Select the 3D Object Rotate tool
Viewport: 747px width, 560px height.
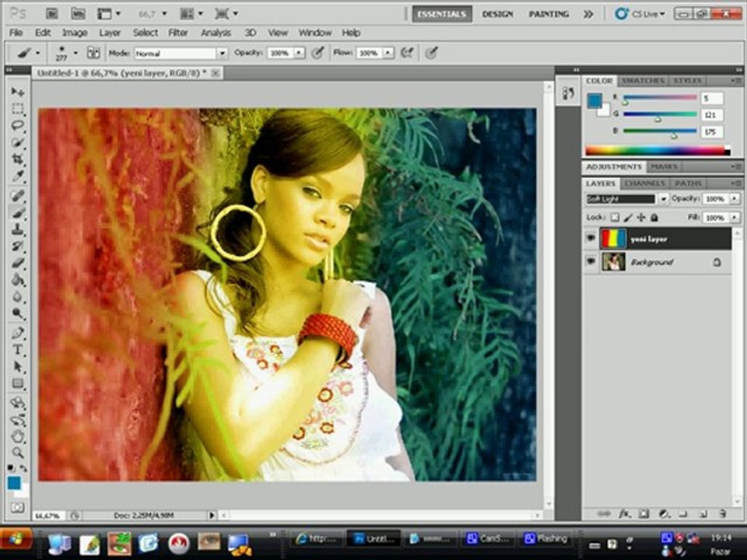18,403
